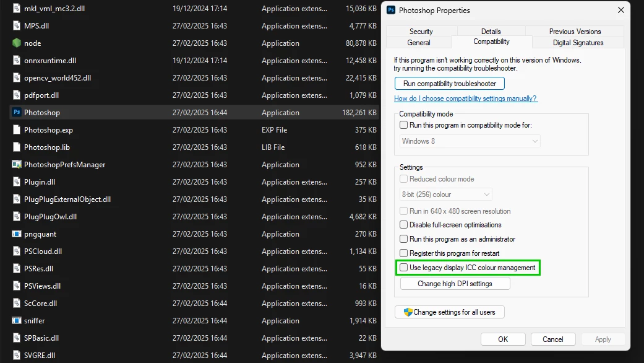This screenshot has width=644, height=363.
Task: Click the Plugin.dll file icon
Action: 17,181
